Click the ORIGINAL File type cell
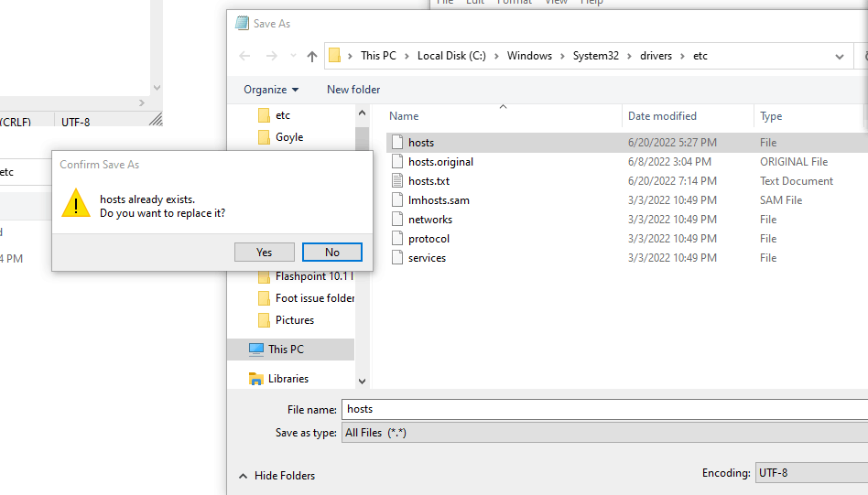 click(x=794, y=162)
